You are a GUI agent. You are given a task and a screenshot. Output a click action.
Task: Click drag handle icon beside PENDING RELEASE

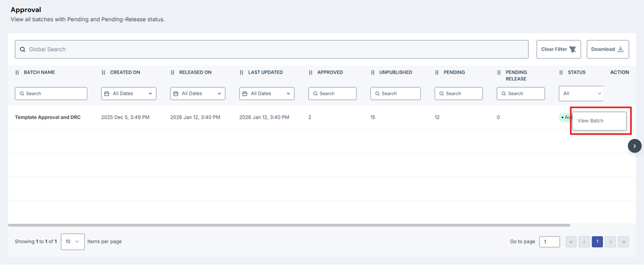point(499,73)
